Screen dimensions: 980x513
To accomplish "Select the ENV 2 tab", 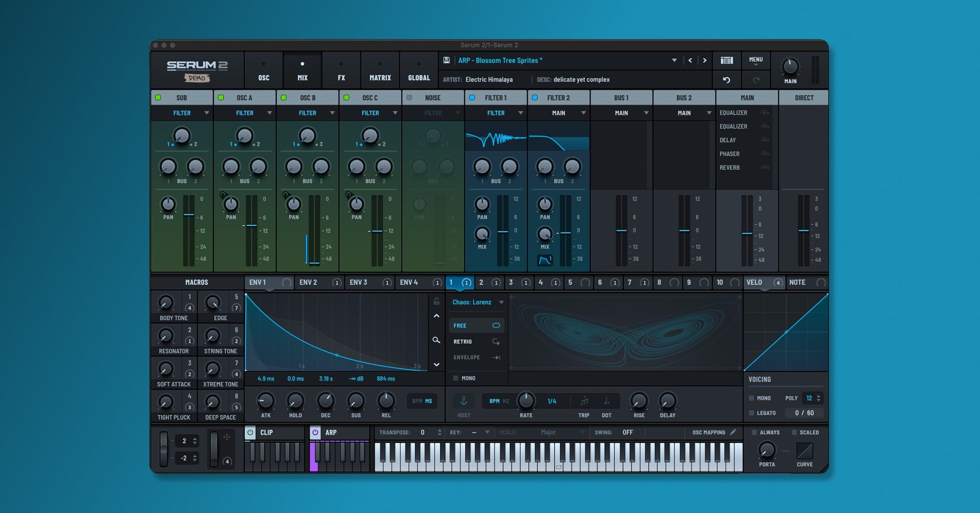I will (x=308, y=282).
